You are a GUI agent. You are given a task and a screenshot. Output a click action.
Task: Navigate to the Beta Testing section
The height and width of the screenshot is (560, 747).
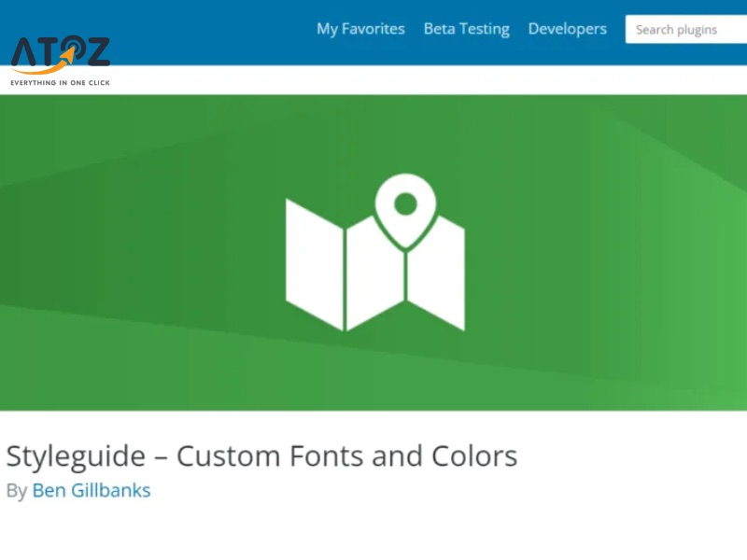tap(466, 29)
